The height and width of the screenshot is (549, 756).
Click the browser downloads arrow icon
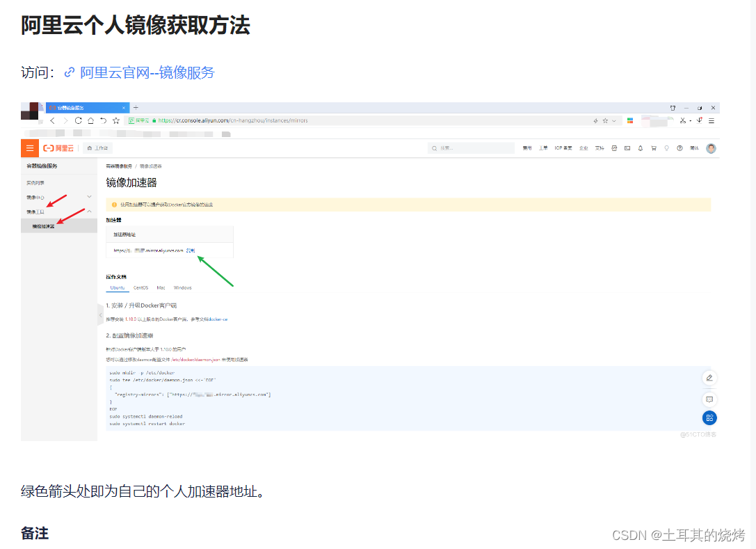click(700, 120)
